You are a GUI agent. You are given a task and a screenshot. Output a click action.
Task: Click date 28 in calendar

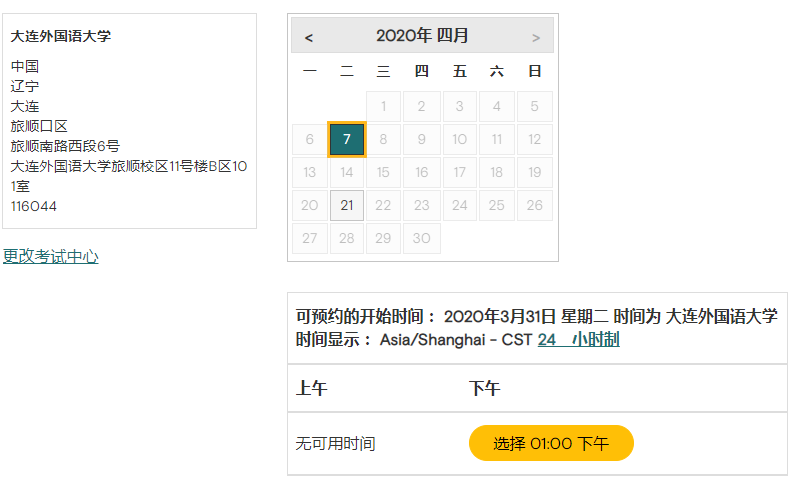347,238
